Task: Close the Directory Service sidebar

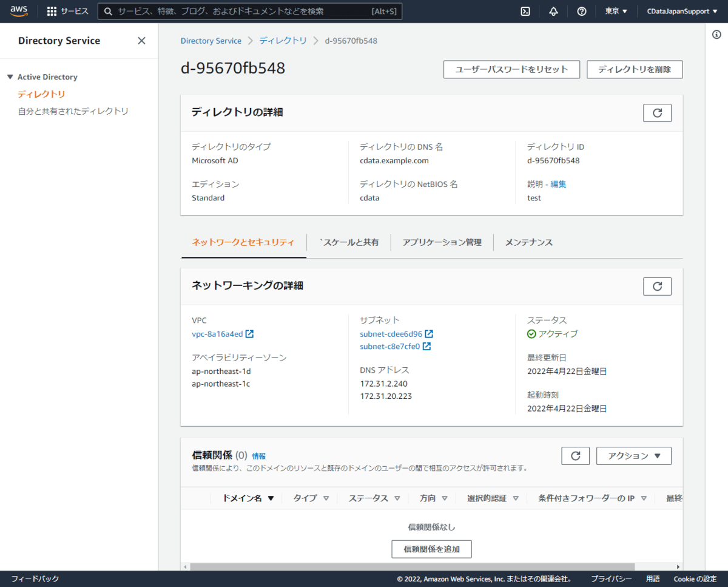Action: coord(141,40)
